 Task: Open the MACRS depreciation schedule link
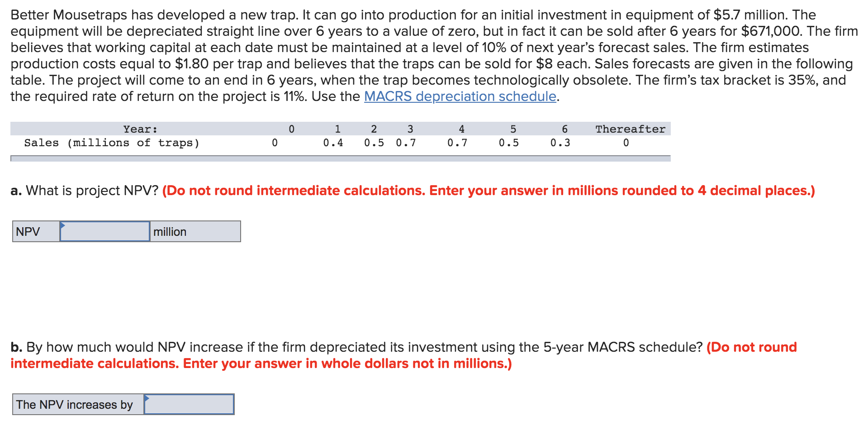point(459,96)
